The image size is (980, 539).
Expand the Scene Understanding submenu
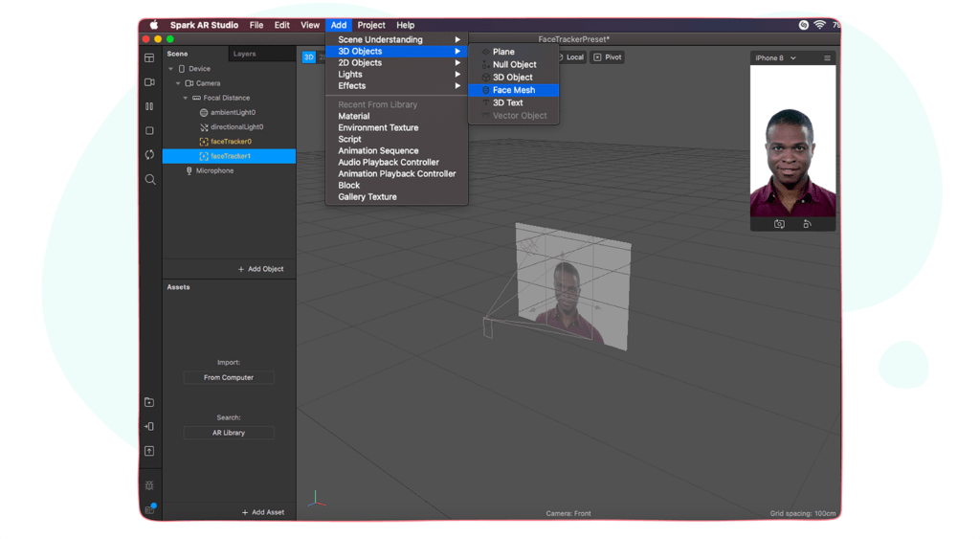[397, 39]
